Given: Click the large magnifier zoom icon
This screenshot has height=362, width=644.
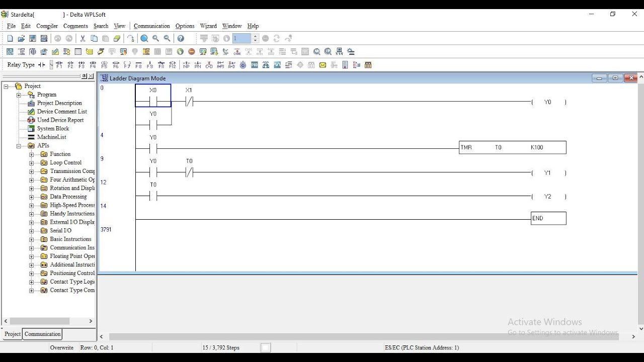Looking at the screenshot, I should point(144,38).
